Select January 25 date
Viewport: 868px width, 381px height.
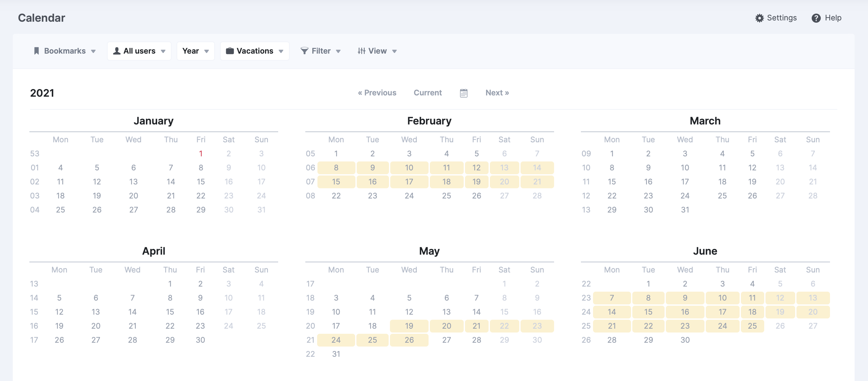pos(60,210)
